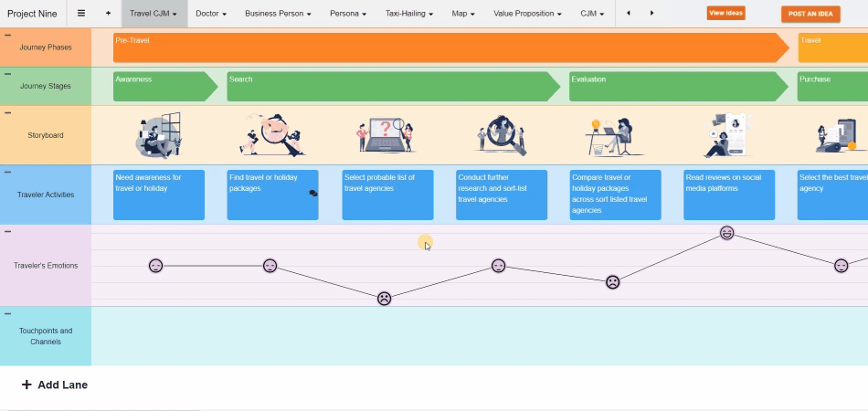Switch to the Business Person tab
Viewport: 868px width, 411px height.
278,14
